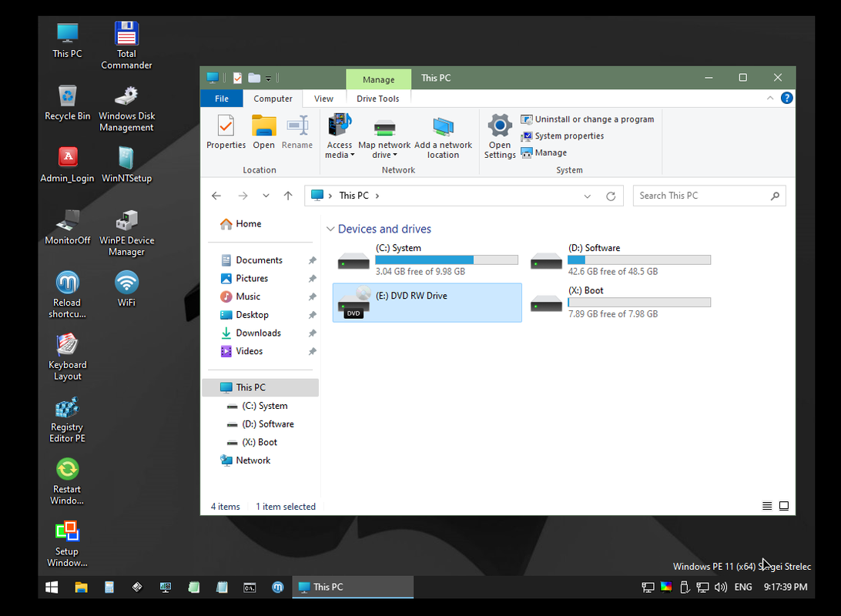Refresh the This PC address bar
Screen dimensions: 841x616
tap(611, 196)
